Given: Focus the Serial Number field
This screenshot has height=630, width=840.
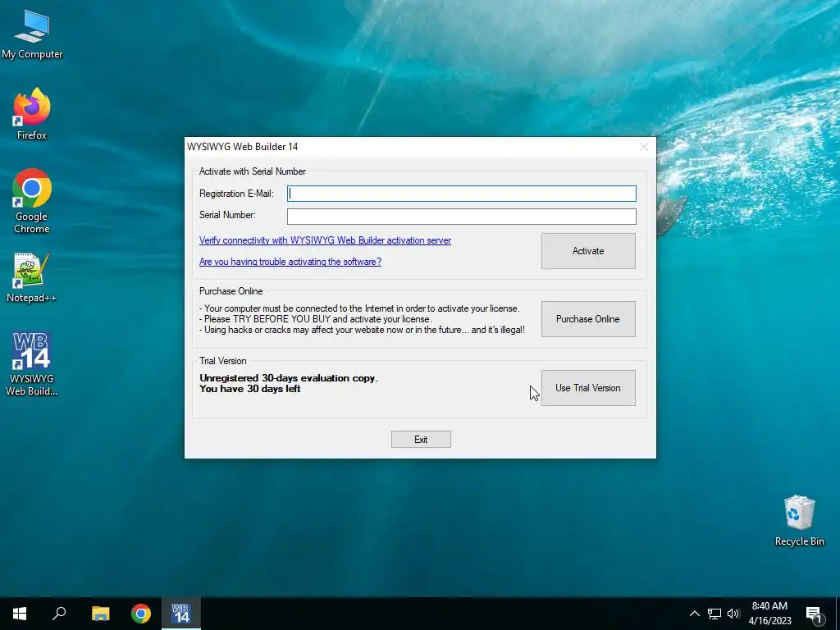Looking at the screenshot, I should click(x=461, y=216).
